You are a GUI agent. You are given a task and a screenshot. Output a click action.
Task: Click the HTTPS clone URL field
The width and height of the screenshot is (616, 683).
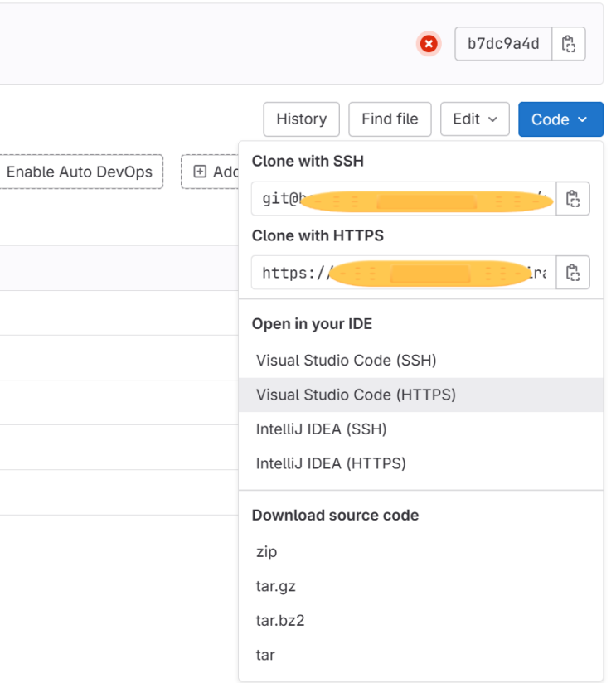(x=404, y=273)
